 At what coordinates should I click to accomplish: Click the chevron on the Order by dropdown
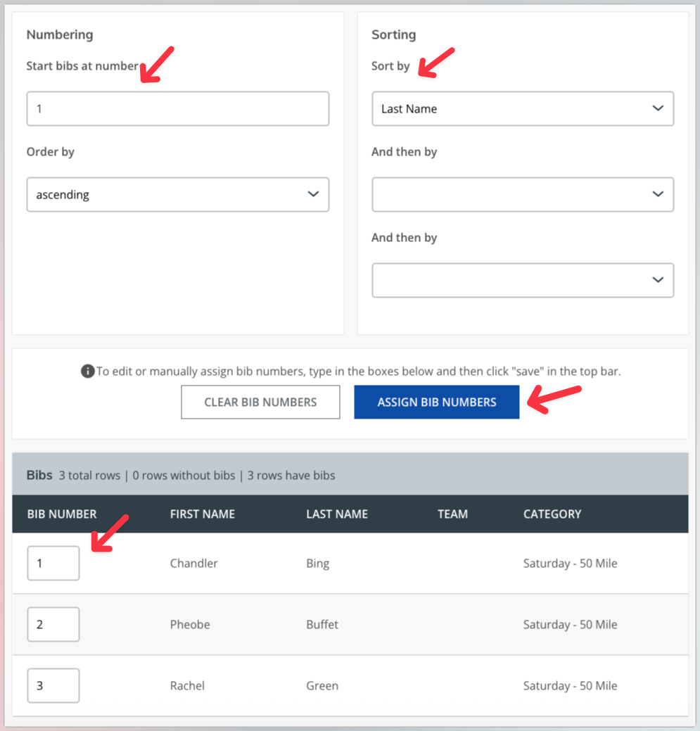click(313, 194)
